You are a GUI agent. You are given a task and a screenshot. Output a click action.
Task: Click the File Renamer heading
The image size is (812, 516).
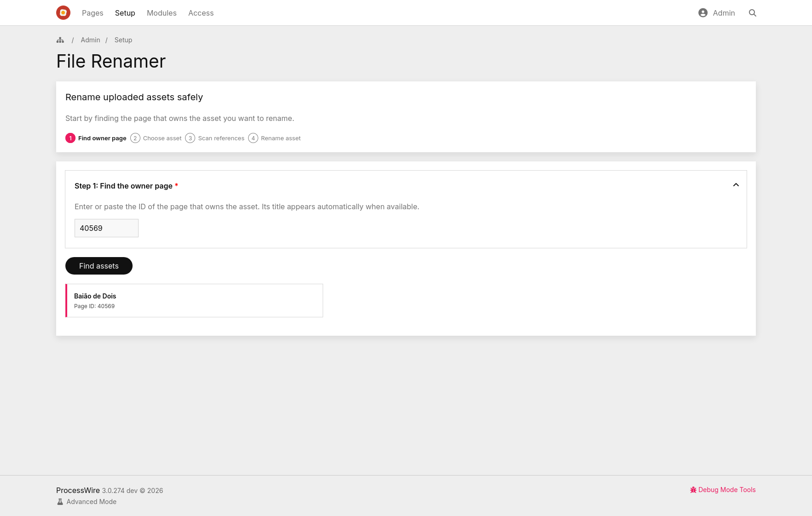(x=111, y=61)
